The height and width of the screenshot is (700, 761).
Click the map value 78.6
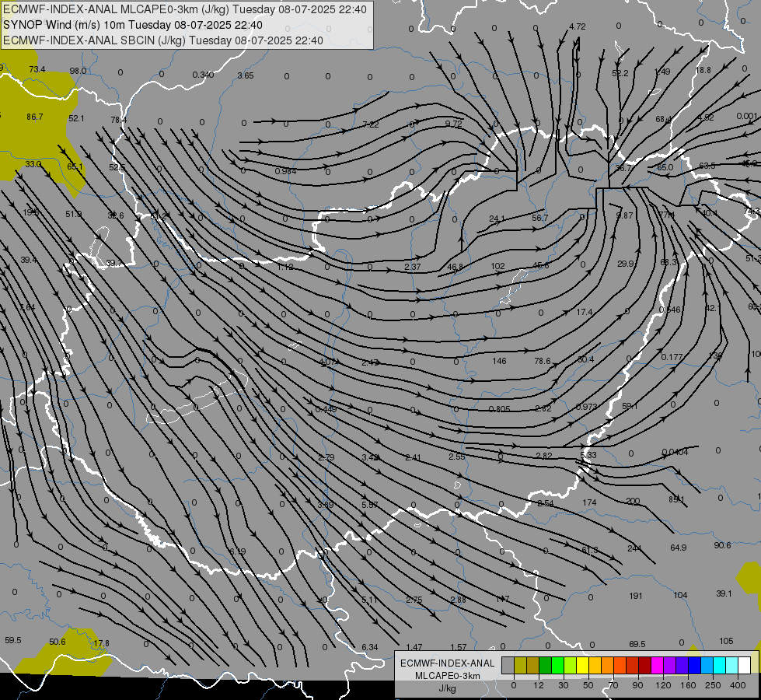[542, 361]
